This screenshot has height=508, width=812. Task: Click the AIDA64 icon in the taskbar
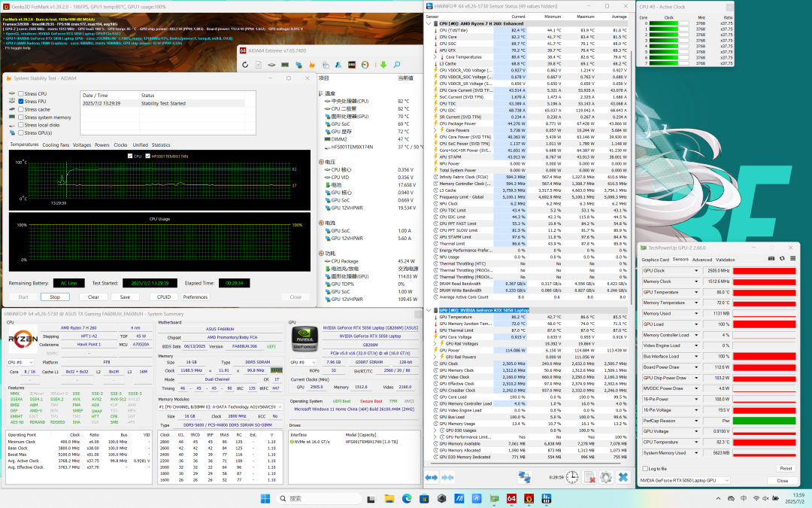[x=511, y=499]
